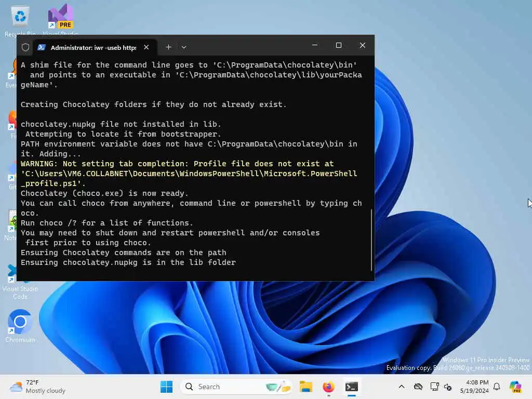The width and height of the screenshot is (532, 399).
Task: Close the terminal window
Action: click(362, 45)
